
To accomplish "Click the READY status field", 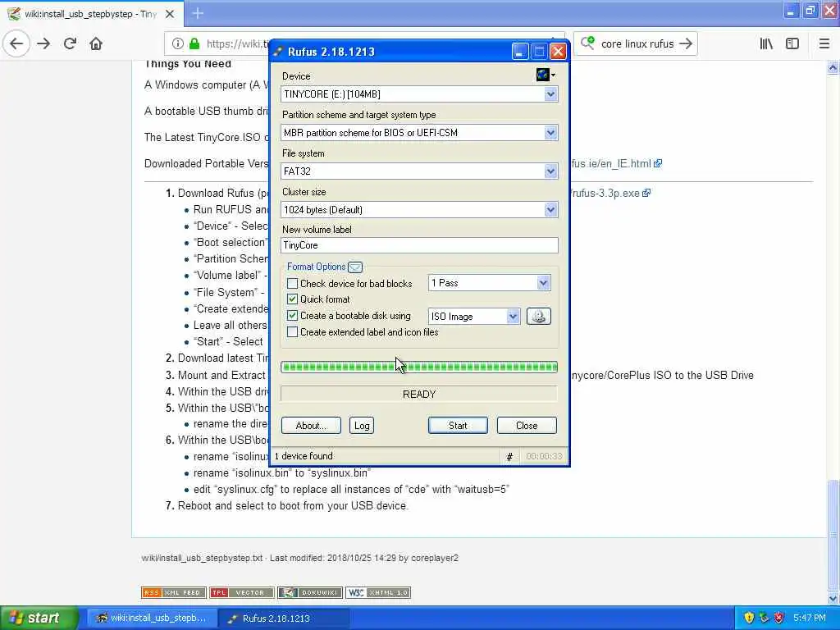I will click(419, 395).
